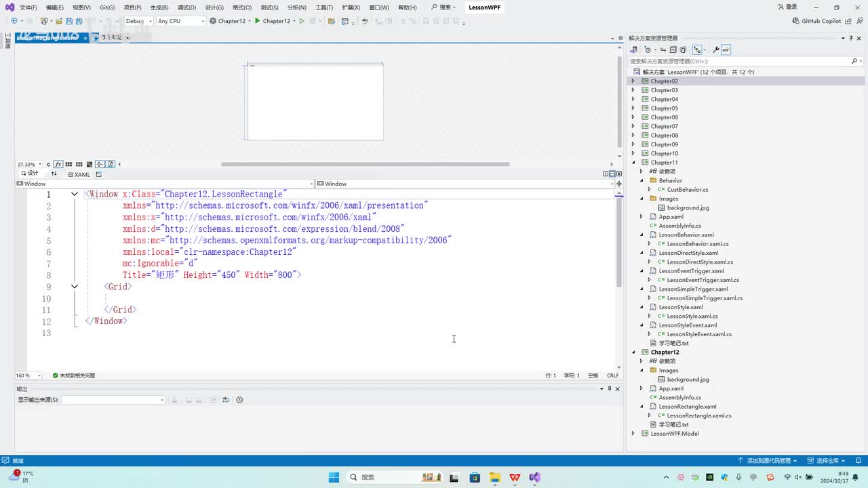This screenshot has width=868, height=488.
Task: Click the Save All toolbar icon
Action: click(79, 21)
